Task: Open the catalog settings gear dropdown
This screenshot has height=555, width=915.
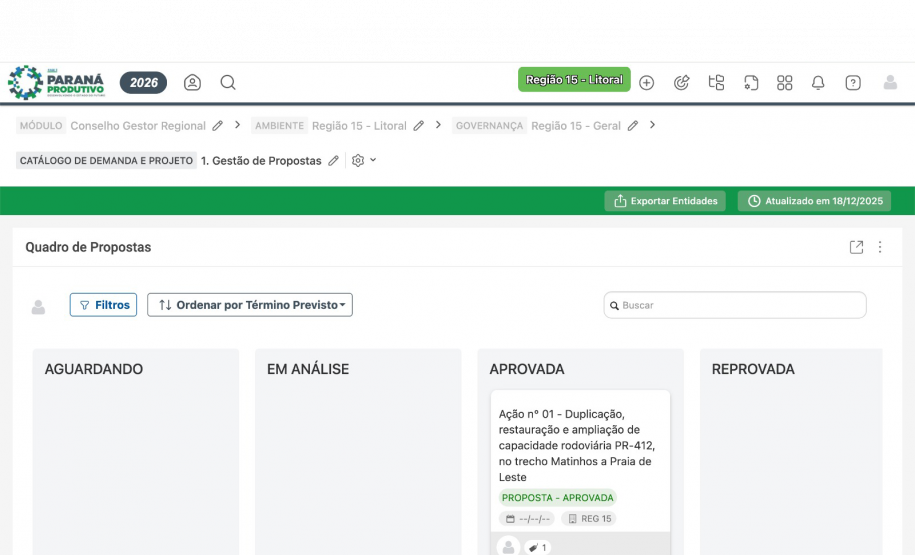Action: 364,160
